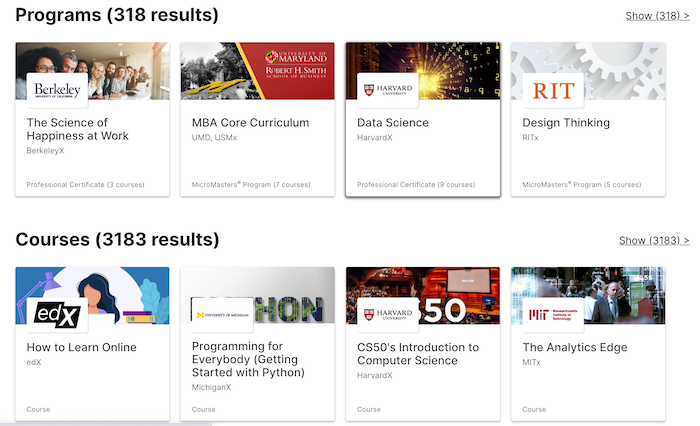Screen dimensions: 700x426
Task: Click the MITx provider text
Action: [x=531, y=362]
